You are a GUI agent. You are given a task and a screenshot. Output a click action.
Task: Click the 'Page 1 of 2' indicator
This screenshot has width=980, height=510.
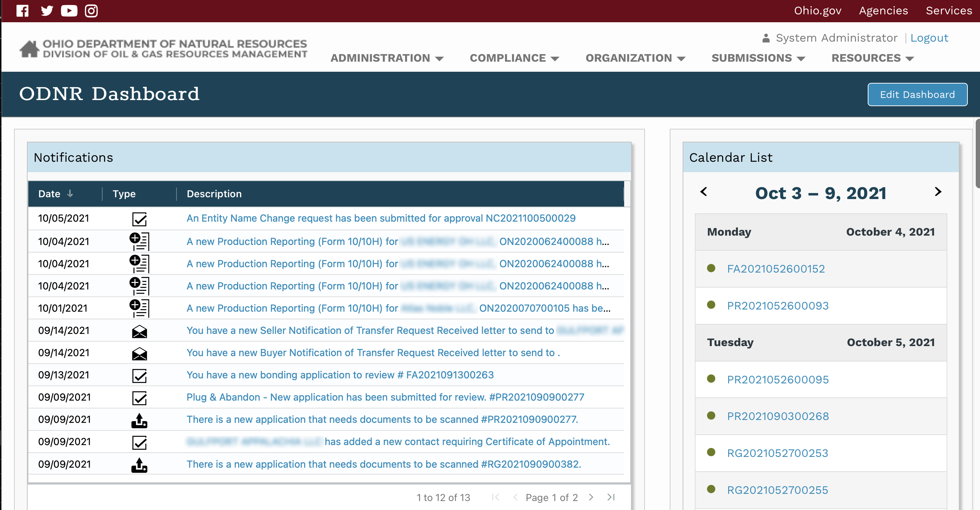(x=552, y=497)
